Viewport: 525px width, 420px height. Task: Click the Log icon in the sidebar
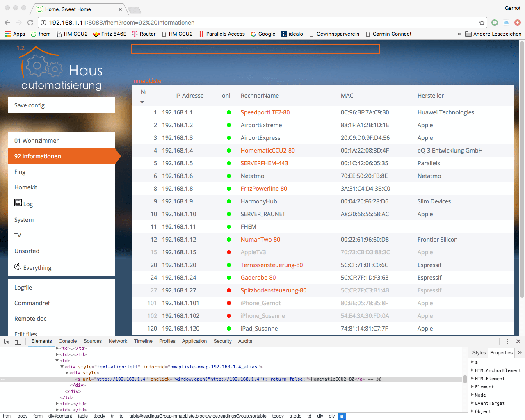click(x=18, y=203)
